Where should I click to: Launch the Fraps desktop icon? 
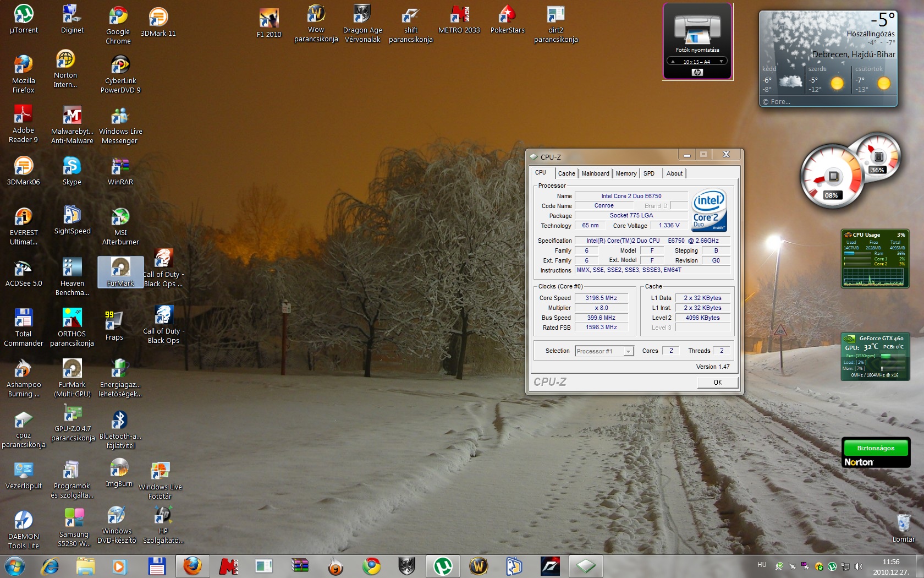coord(114,325)
